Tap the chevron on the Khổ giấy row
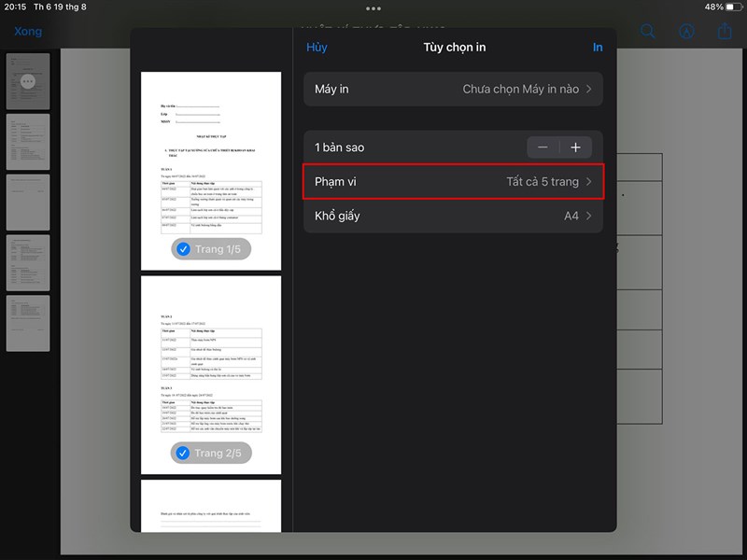This screenshot has width=747, height=560. [x=588, y=216]
